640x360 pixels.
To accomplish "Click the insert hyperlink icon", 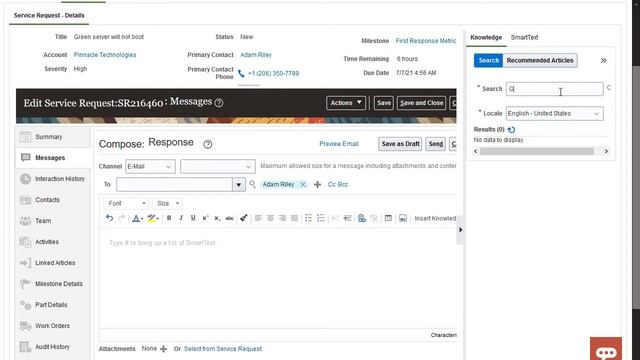I will coord(362,218).
